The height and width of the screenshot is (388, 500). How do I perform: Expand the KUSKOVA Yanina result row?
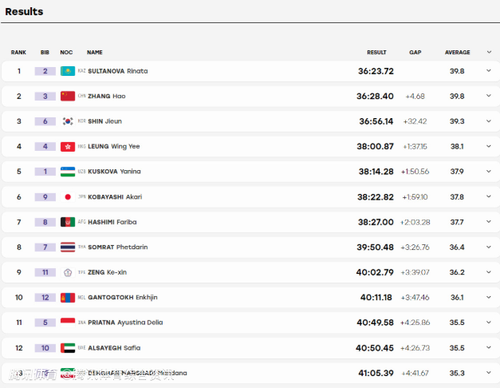tap(489, 171)
